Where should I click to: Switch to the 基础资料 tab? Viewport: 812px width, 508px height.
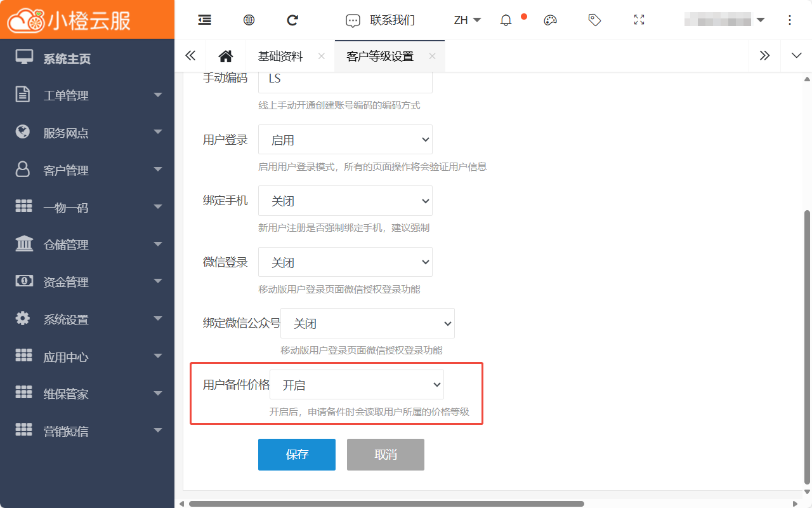click(x=280, y=57)
